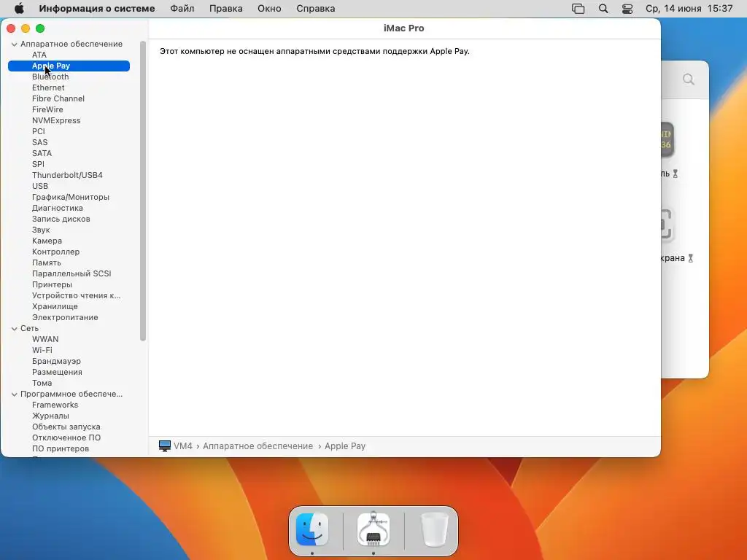Click the Apple Pay not supported message text

coord(314,52)
